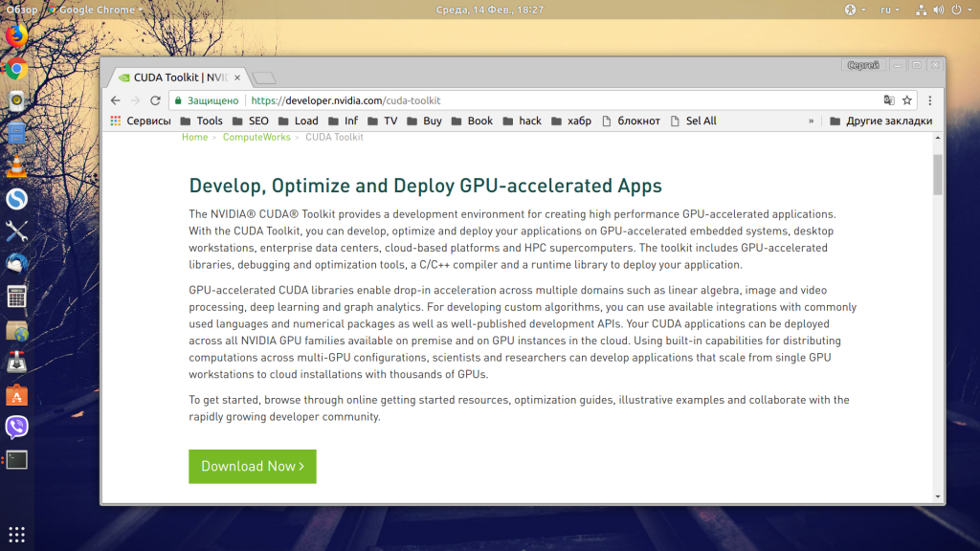Show all applications grid
The width and height of the screenshot is (980, 551).
coord(16,534)
